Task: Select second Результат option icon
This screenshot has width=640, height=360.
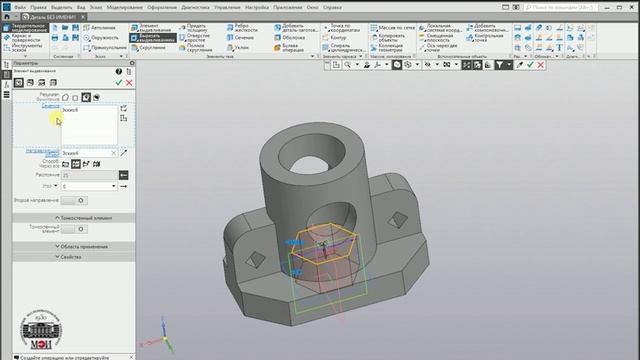Action: [x=76, y=98]
